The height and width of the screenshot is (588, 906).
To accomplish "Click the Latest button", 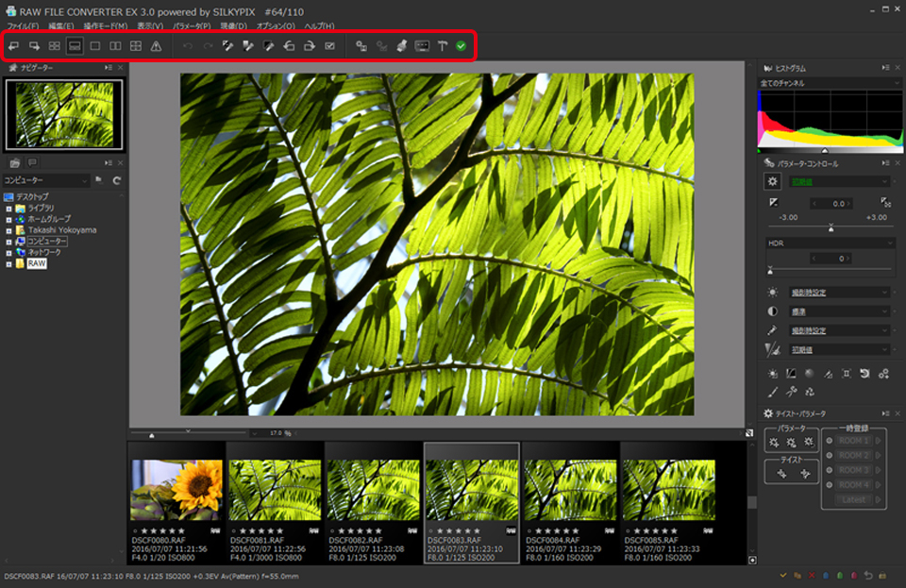I will point(853,499).
